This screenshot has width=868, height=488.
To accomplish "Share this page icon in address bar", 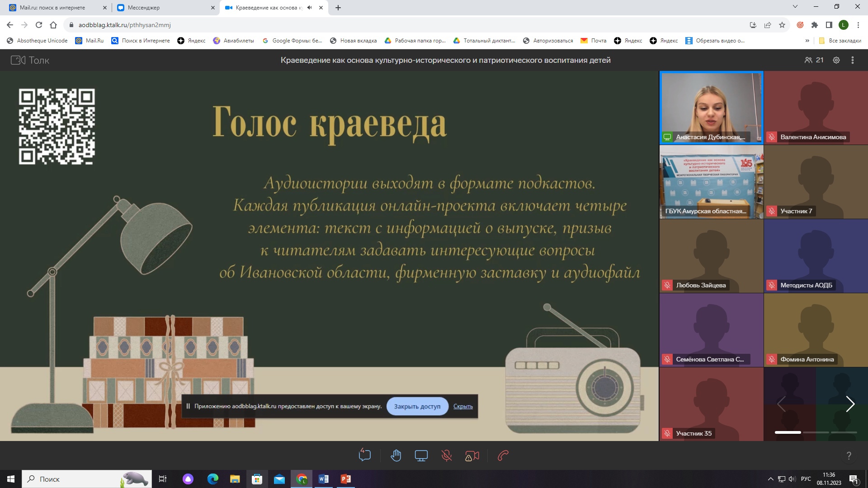I will 768,25.
